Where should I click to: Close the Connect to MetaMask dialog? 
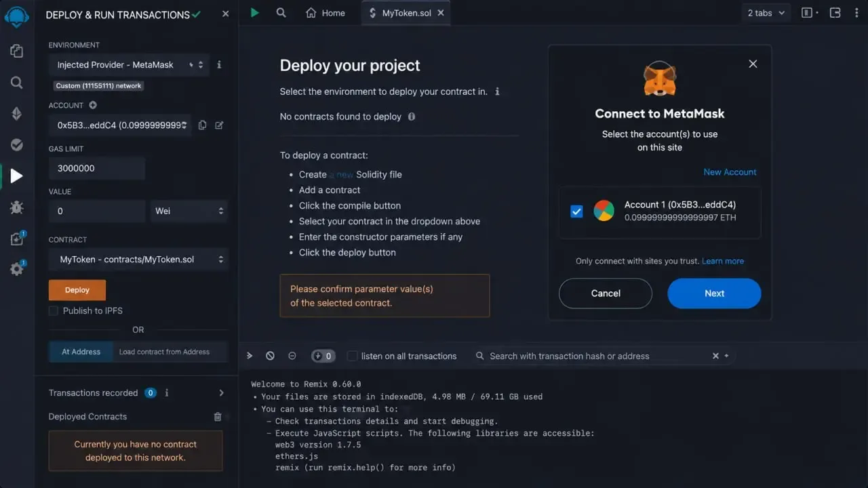753,64
